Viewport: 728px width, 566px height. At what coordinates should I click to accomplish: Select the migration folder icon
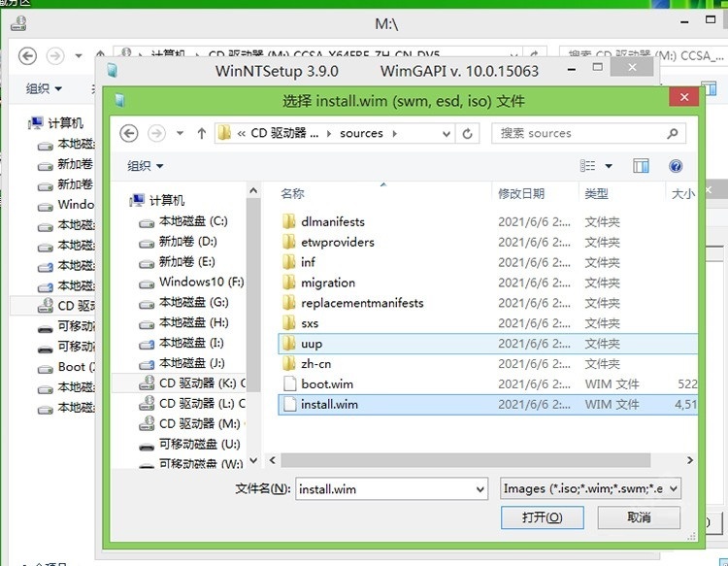(289, 283)
